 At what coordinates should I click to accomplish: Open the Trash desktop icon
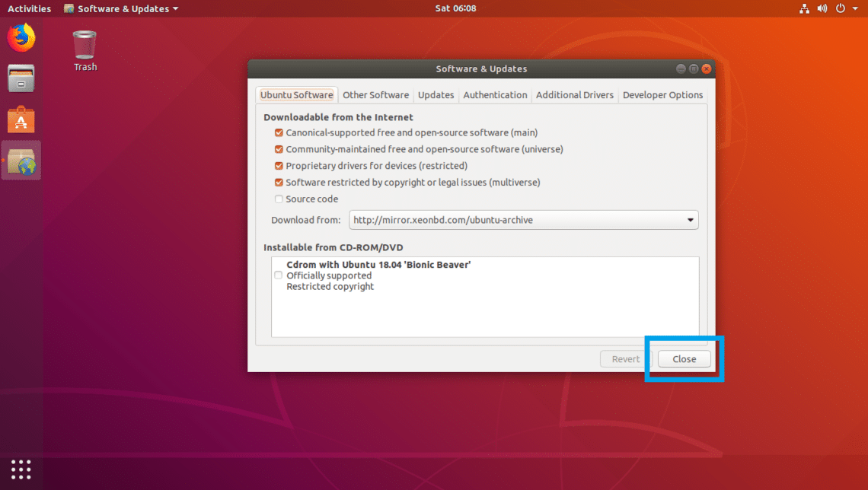[85, 51]
